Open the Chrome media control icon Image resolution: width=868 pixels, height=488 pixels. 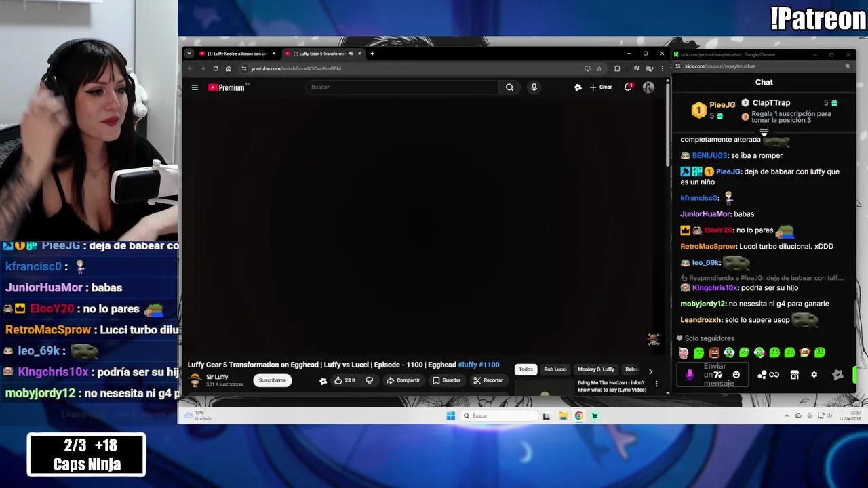(x=636, y=68)
